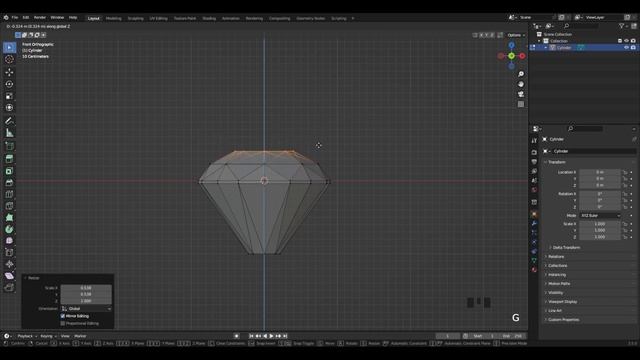Image resolution: width=640 pixels, height=360 pixels.
Task: Jump to timeline end frame button
Action: point(285,336)
